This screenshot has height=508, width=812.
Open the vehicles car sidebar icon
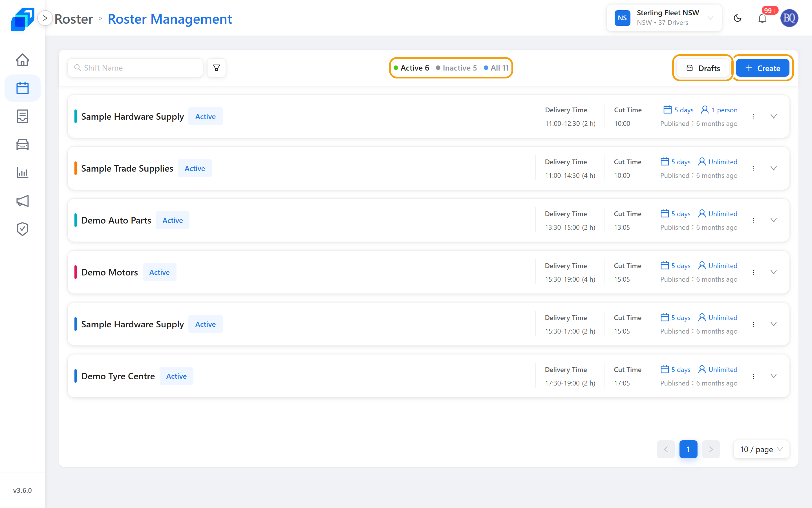(x=23, y=144)
